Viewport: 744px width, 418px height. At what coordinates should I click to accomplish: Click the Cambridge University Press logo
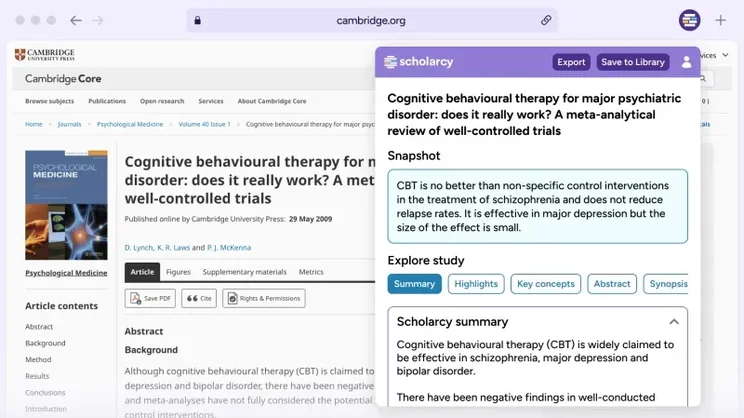[45, 55]
